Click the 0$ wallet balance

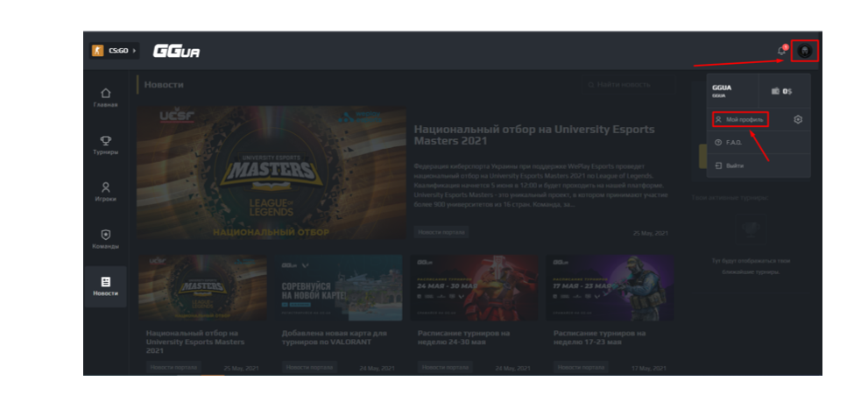(x=781, y=91)
